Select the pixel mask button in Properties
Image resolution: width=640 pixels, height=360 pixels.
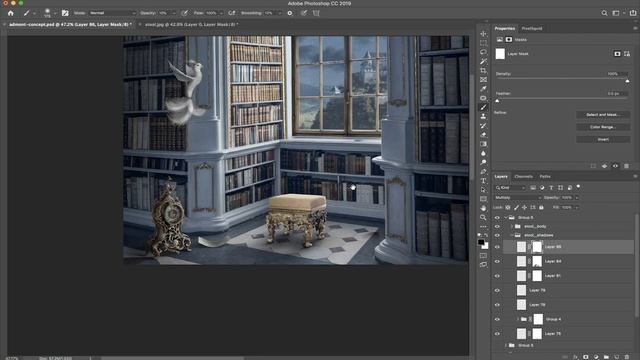617,54
